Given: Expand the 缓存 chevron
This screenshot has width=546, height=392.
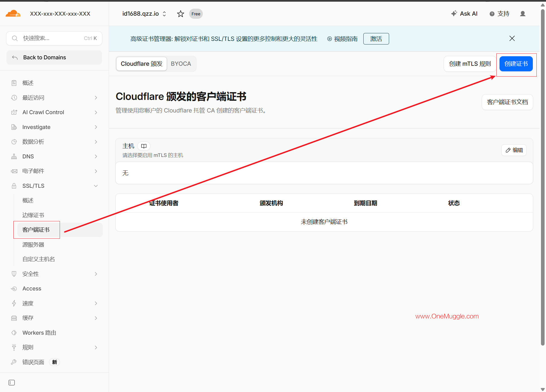Looking at the screenshot, I should (x=96, y=318).
